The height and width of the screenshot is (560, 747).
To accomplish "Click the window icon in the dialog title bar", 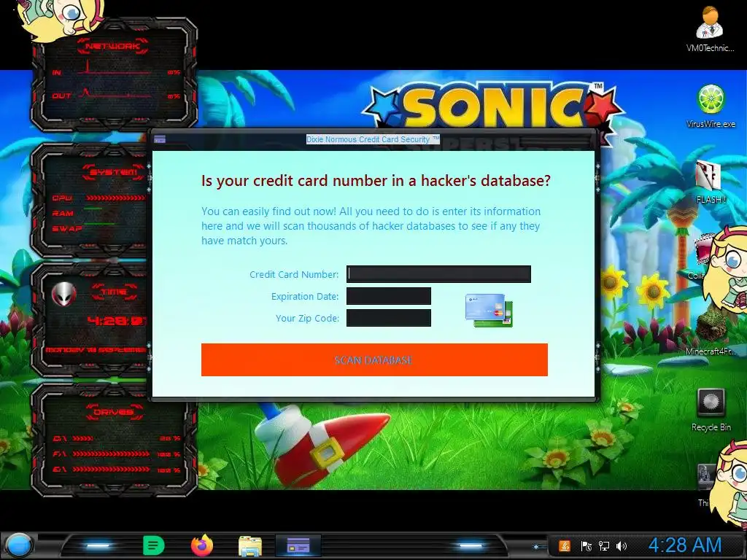I will (x=160, y=139).
